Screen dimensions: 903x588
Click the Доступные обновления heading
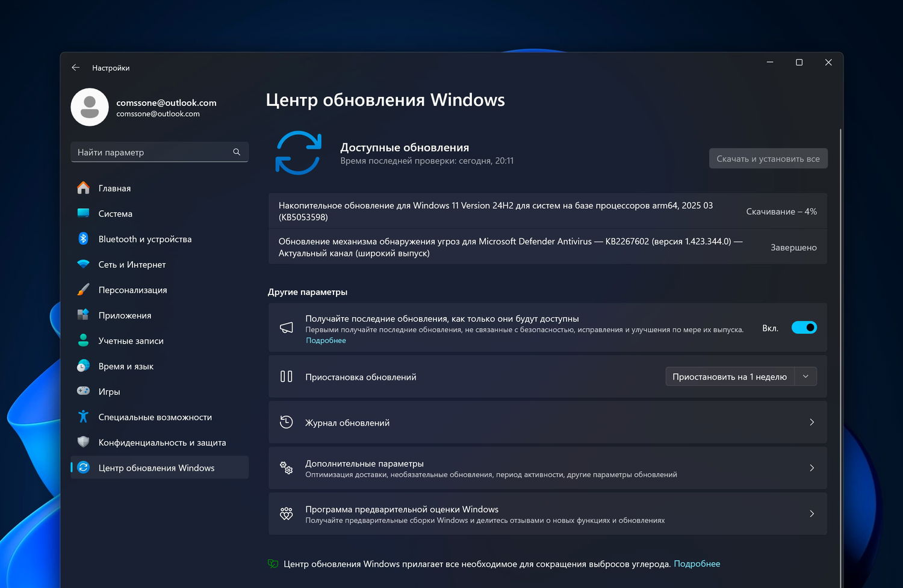pyautogui.click(x=405, y=147)
